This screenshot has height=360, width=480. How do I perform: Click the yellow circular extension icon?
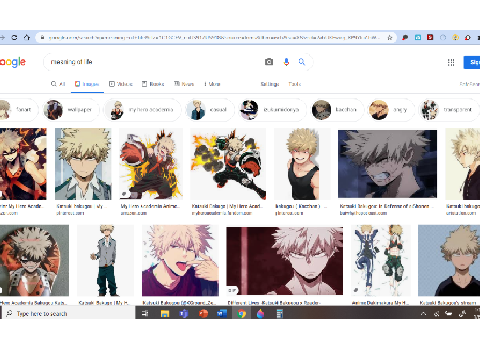[x=455, y=37]
